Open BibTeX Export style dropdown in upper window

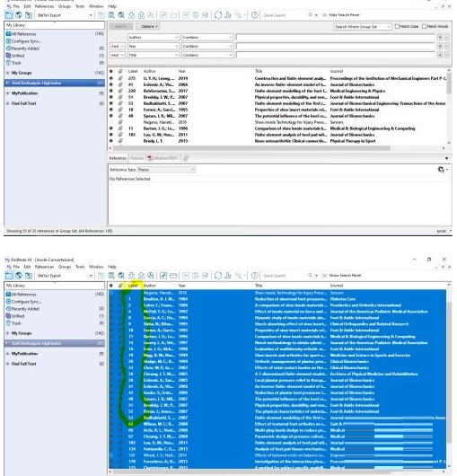91,15
